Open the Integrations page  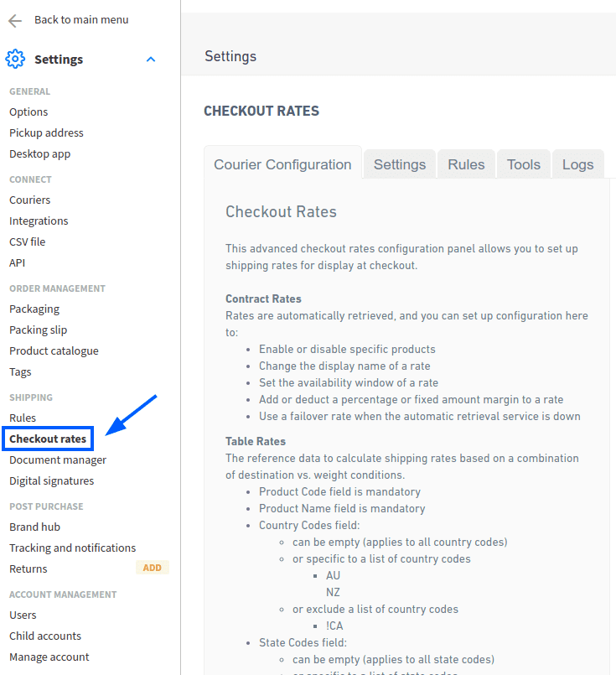tap(39, 221)
